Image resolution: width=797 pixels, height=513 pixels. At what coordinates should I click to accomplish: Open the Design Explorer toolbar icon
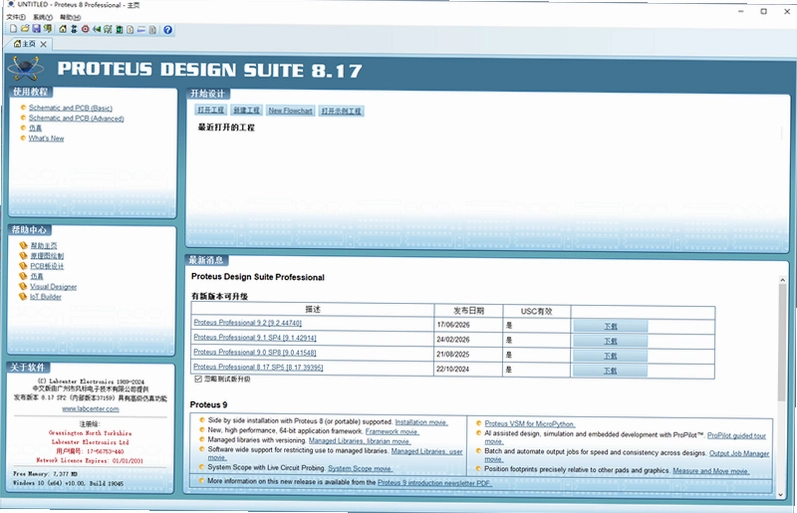point(118,29)
